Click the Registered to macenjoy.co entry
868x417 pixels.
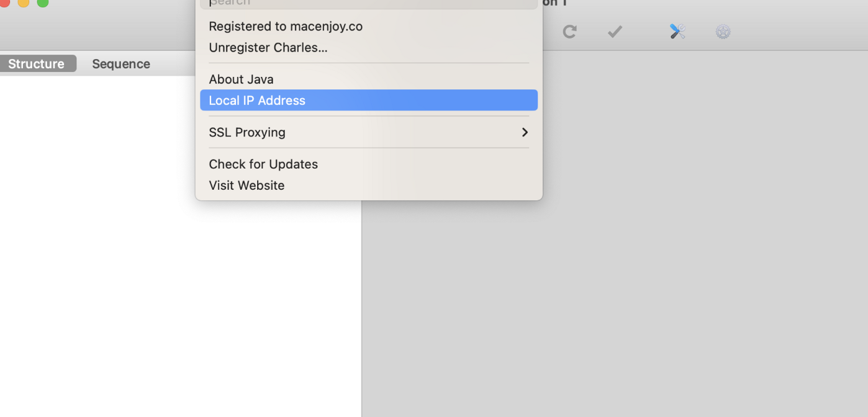pyautogui.click(x=286, y=26)
